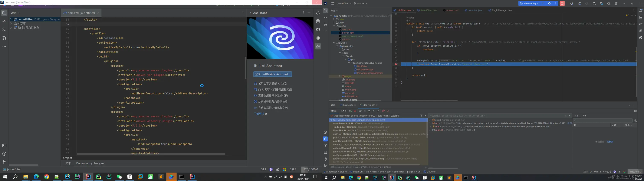
Task: Open View Breakpoints in debugger toolbar
Action: [383, 111]
